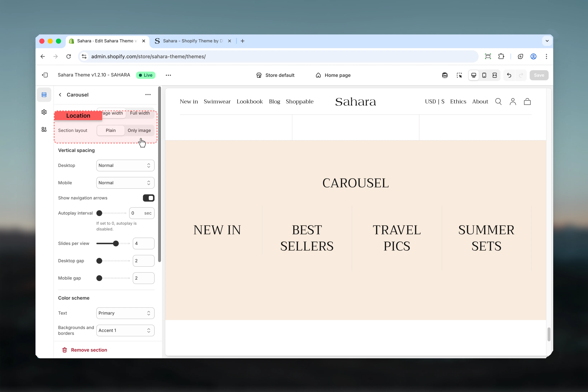Open Mobile vertical spacing dropdown

pos(125,183)
